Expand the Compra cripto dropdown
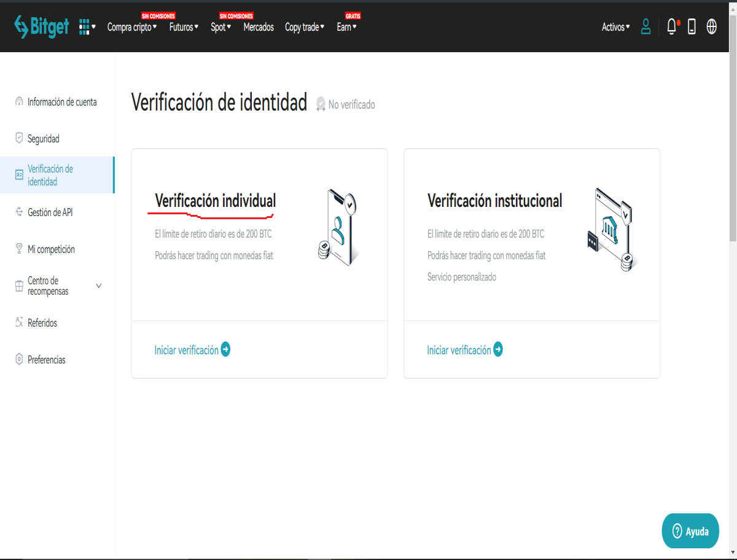Image resolution: width=737 pixels, height=560 pixels. (x=132, y=27)
